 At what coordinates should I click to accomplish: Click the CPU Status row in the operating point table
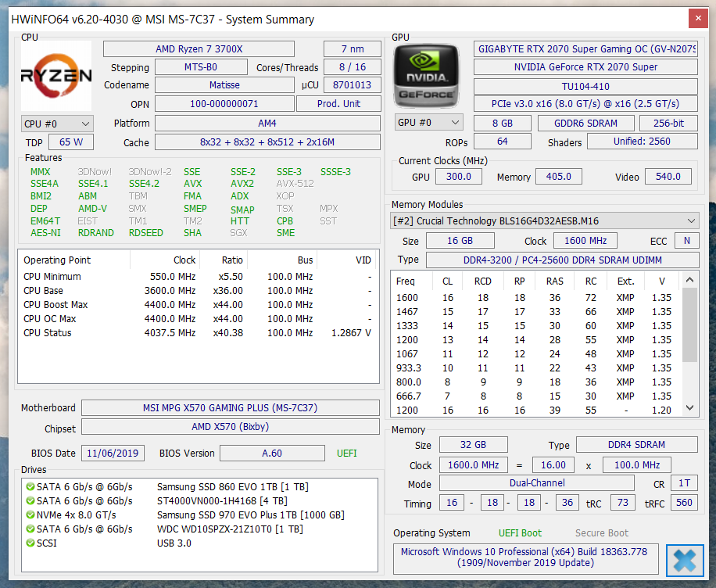coord(198,333)
